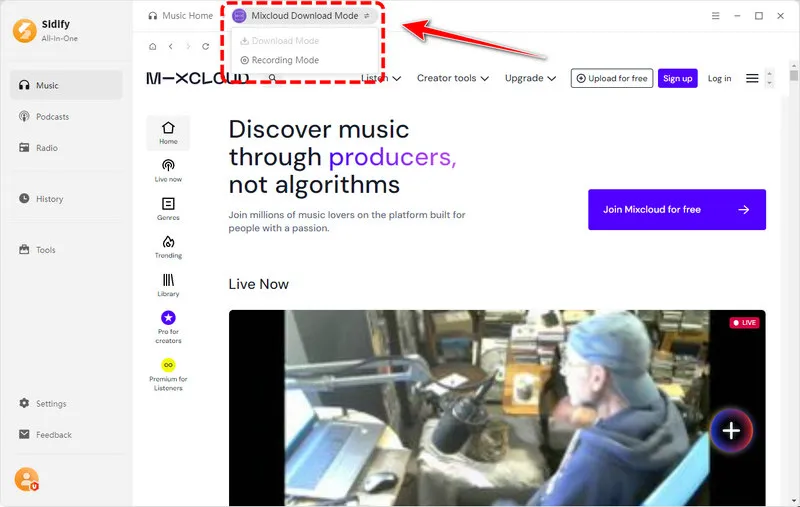Click the Mixcloud search icon
The height and width of the screenshot is (507, 800).
(272, 78)
